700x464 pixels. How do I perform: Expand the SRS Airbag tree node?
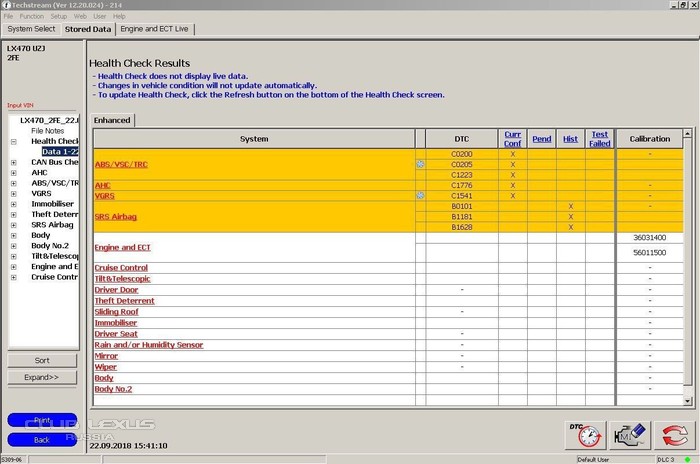click(13, 225)
